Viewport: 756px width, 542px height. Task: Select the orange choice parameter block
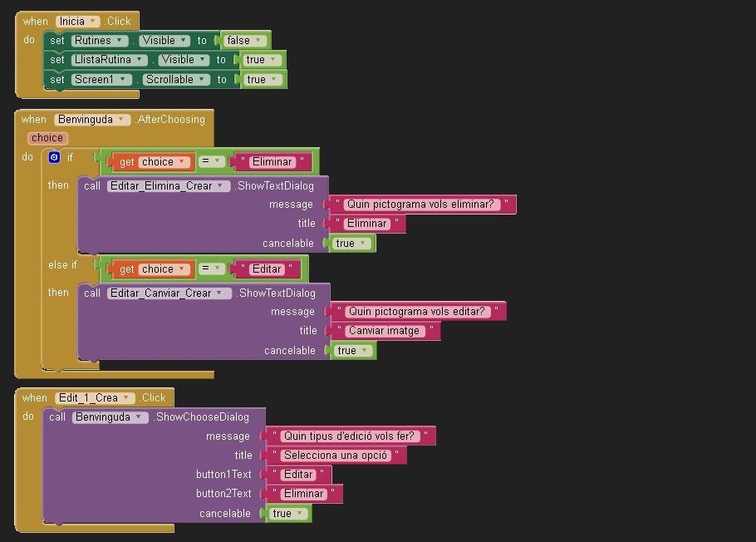coord(47,138)
